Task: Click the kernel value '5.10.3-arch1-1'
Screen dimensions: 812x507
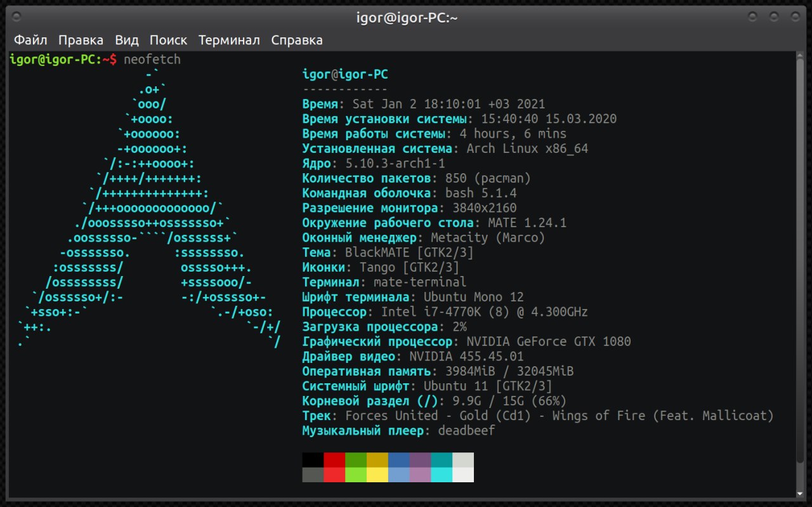Action: pos(395,164)
